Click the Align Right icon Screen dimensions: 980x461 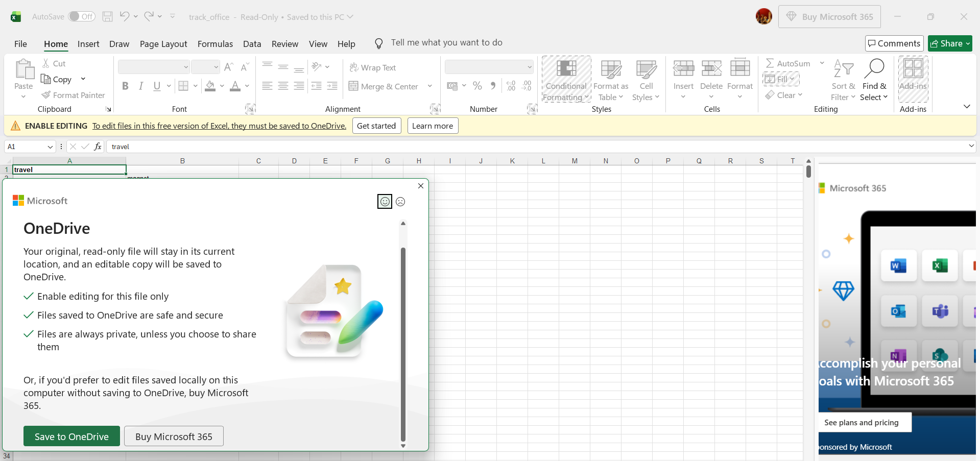point(299,86)
